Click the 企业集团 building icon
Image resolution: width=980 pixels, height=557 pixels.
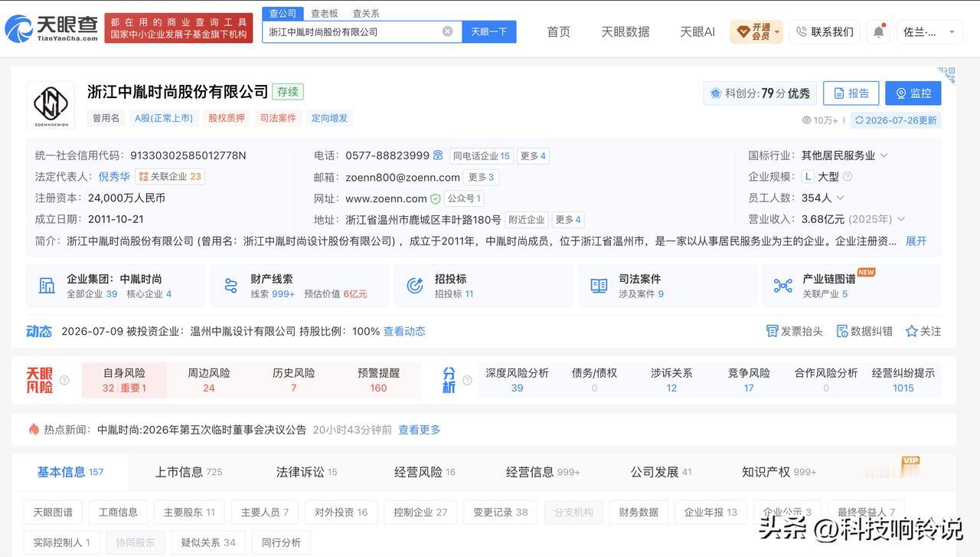tap(47, 286)
